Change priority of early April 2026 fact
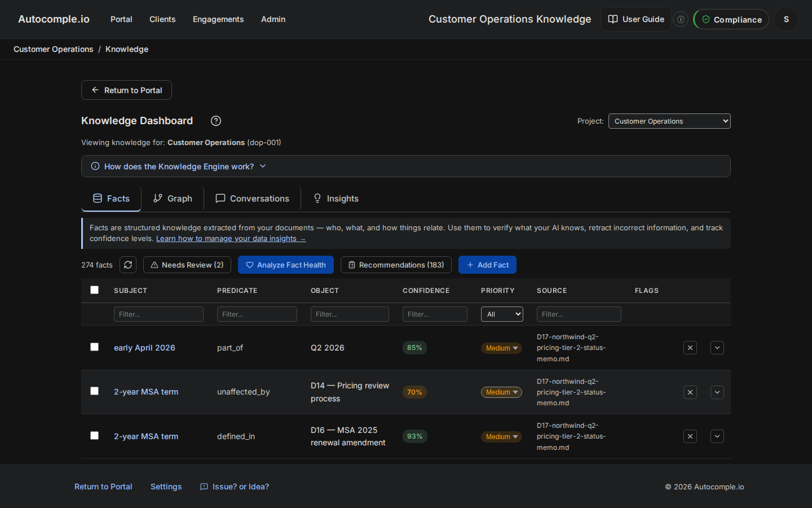This screenshot has height=508, width=812. (501, 348)
